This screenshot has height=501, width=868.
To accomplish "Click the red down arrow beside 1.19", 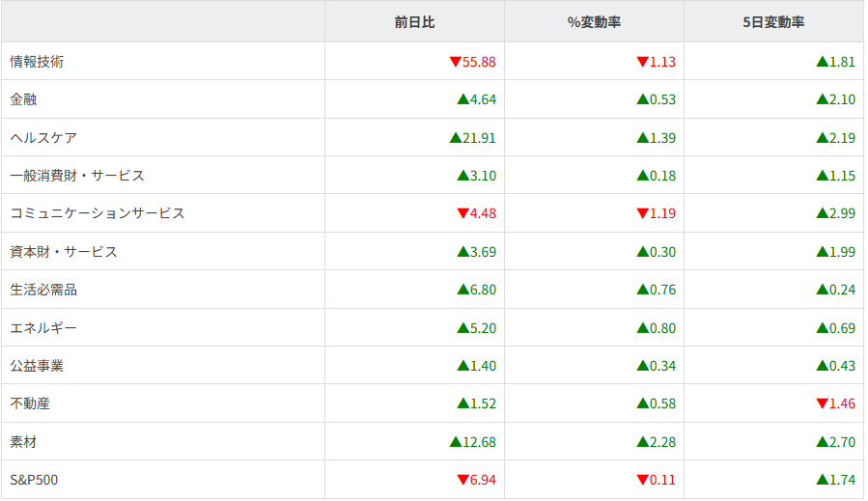I will [642, 213].
